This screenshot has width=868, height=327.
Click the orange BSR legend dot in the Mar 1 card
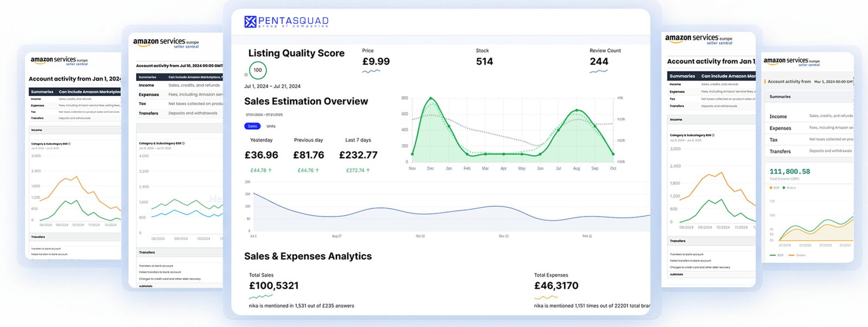tap(771, 188)
